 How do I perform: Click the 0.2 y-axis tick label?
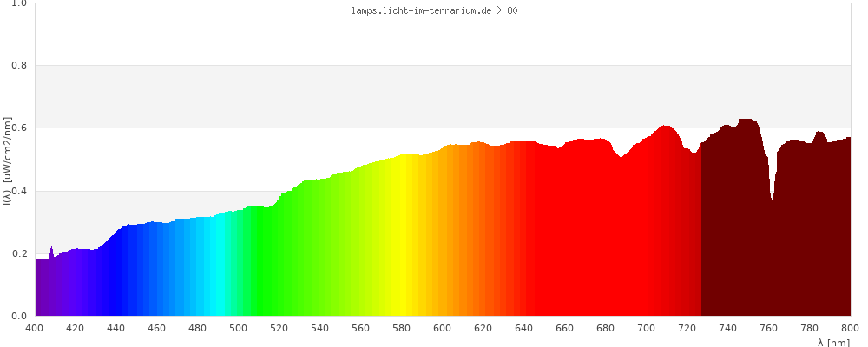pos(18,253)
